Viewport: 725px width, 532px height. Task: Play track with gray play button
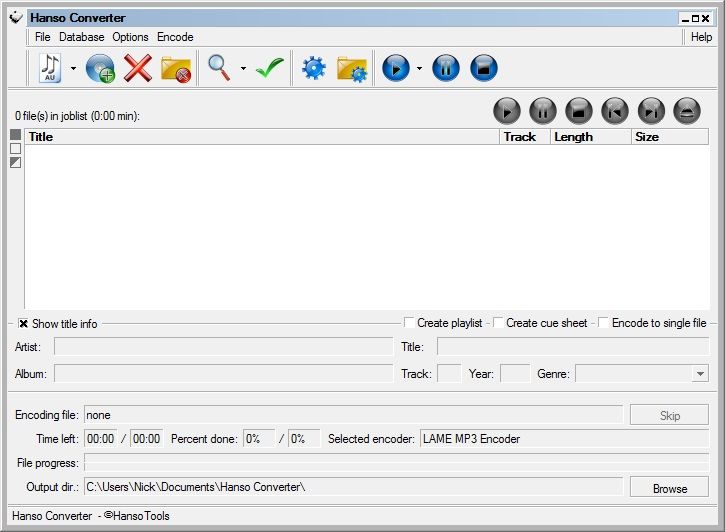point(507,111)
